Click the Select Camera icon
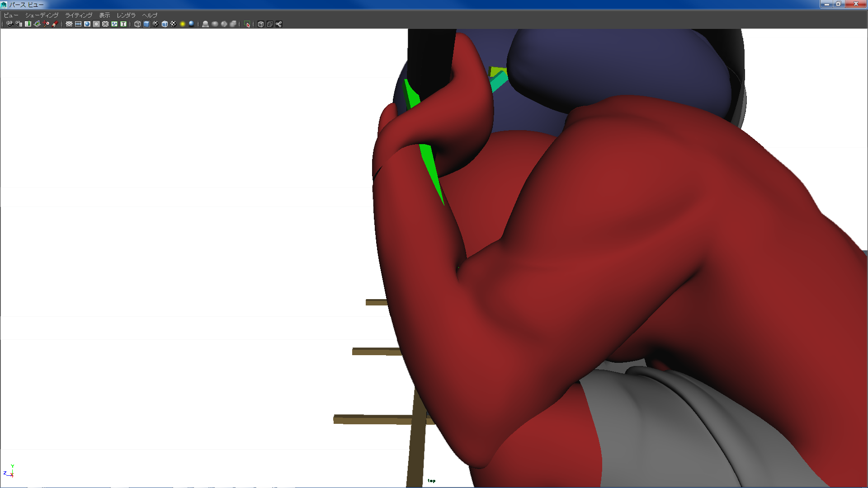This screenshot has height=488, width=868. [9, 24]
